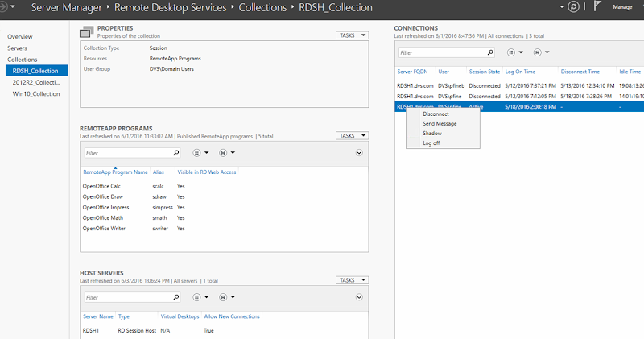
Task: Sort connections by Log On Time column
Action: click(x=520, y=72)
